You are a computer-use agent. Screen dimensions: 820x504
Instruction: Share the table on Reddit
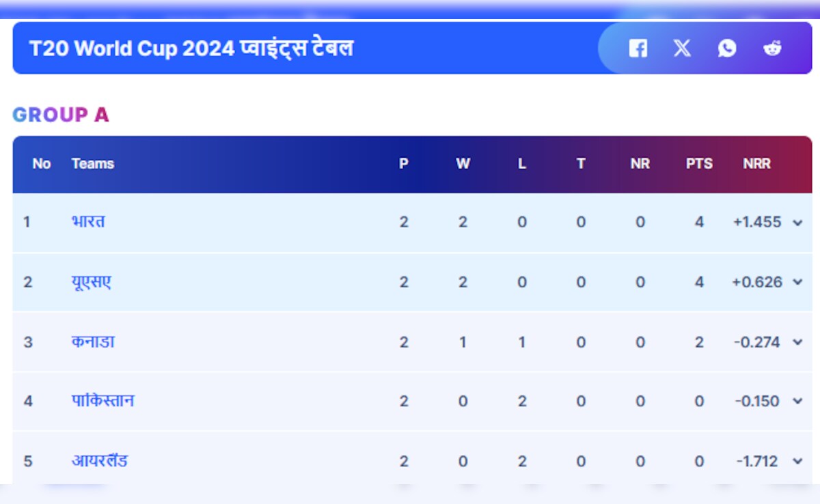point(772,48)
